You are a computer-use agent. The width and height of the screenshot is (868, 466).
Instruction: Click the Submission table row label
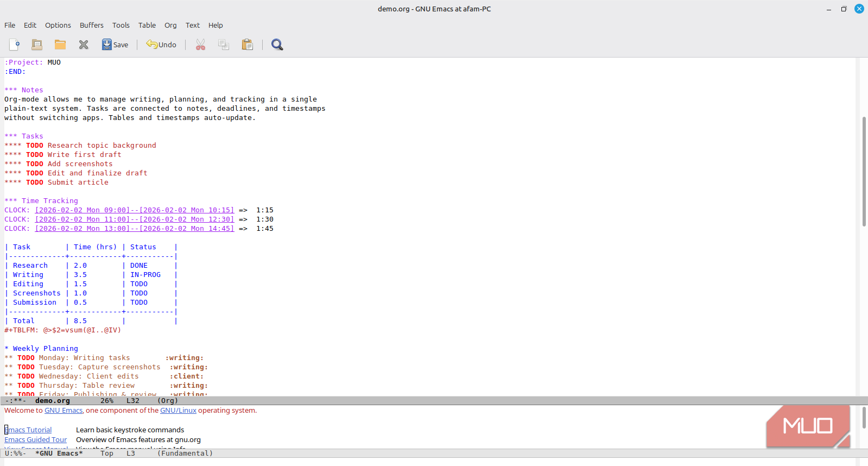35,303
